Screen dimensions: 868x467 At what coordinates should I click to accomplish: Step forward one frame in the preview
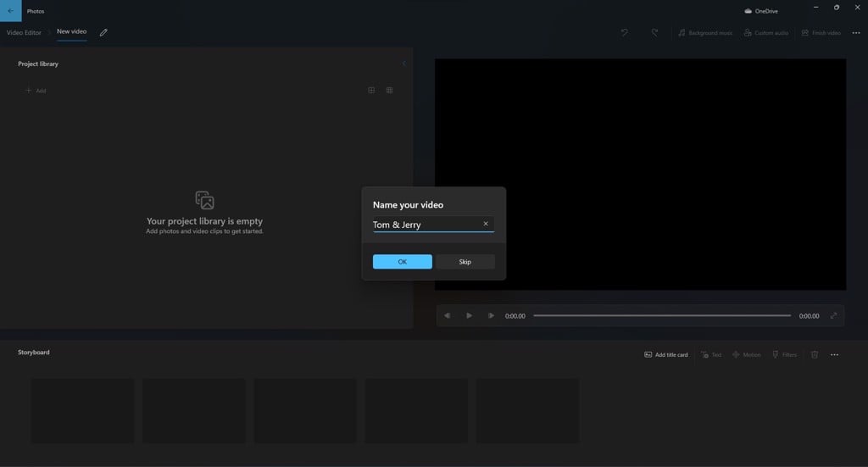point(491,316)
